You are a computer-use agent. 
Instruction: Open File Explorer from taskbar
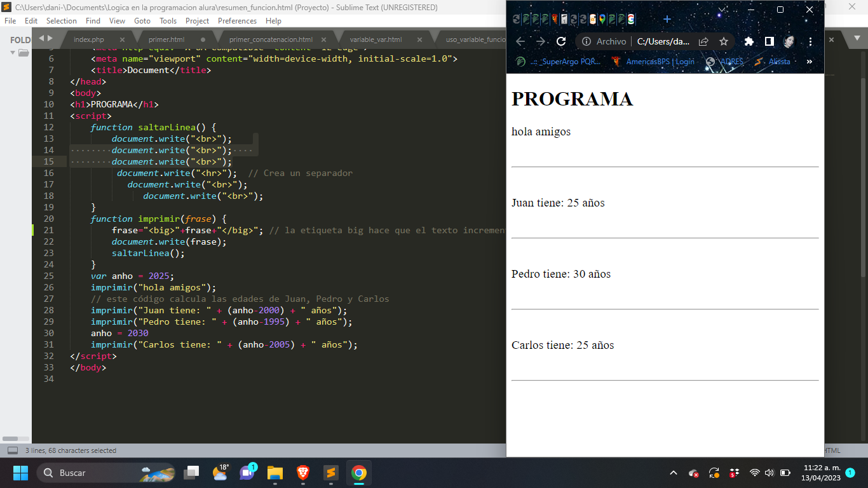coord(275,473)
